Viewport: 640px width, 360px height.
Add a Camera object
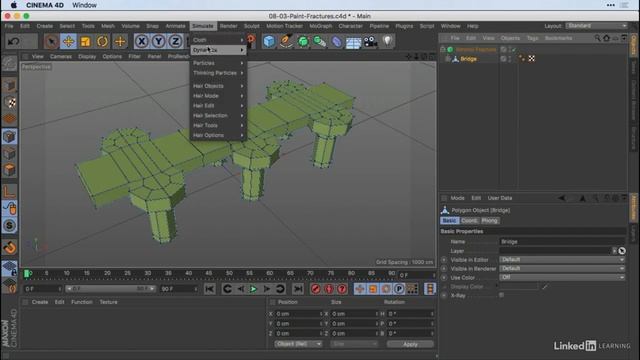point(370,41)
